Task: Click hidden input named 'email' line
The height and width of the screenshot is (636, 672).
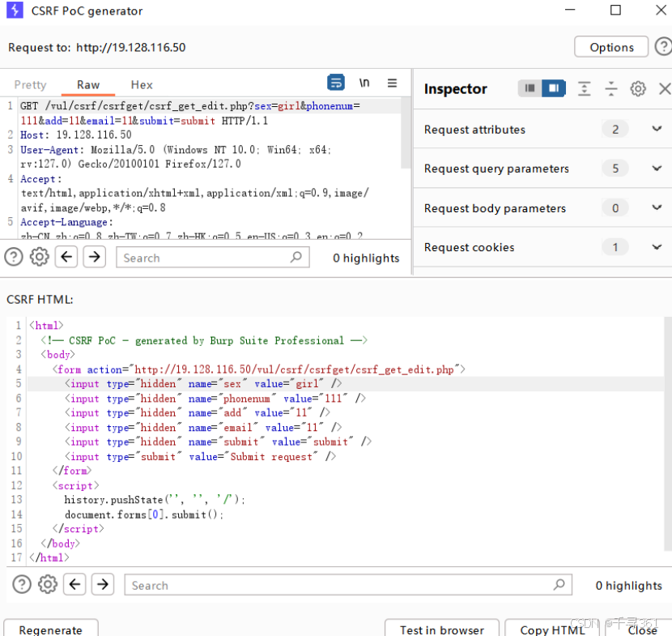Action: pyautogui.click(x=203, y=427)
